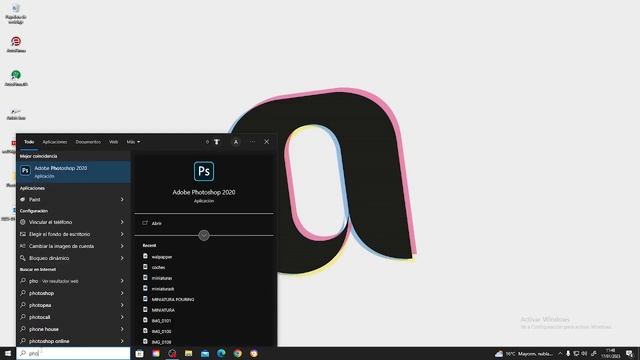The width and height of the screenshot is (640, 360).
Task: Open the notification center icon
Action: click(x=629, y=353)
